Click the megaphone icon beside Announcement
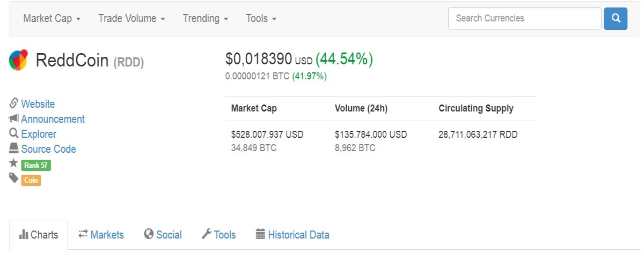The width and height of the screenshot is (644, 253). click(x=14, y=118)
